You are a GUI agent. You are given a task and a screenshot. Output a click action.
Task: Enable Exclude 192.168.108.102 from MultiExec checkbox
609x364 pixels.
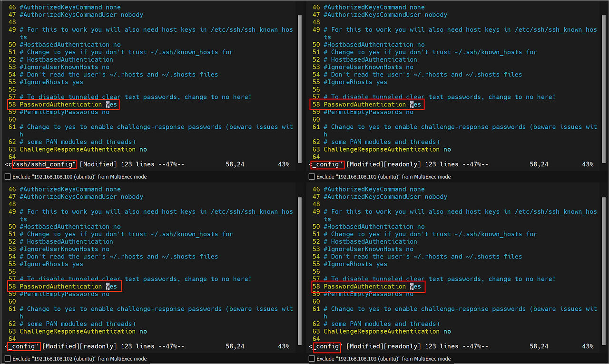point(8,359)
